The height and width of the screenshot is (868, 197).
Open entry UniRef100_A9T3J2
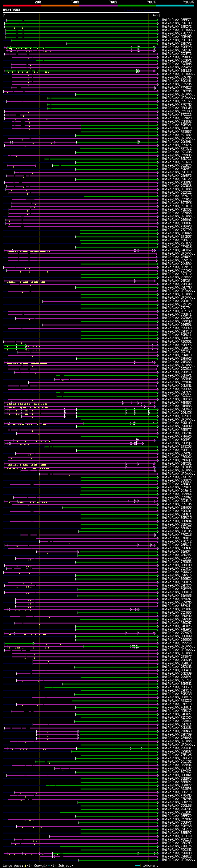pos(176,149)
